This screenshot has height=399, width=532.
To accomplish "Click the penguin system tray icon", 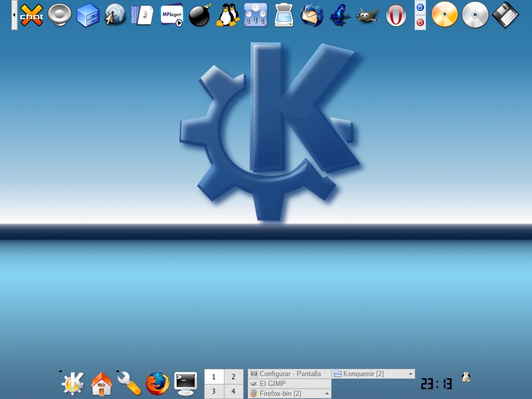I will coord(466,377).
